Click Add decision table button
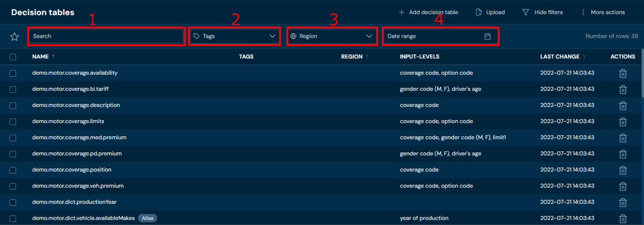The height and width of the screenshot is (225, 644). 428,12
